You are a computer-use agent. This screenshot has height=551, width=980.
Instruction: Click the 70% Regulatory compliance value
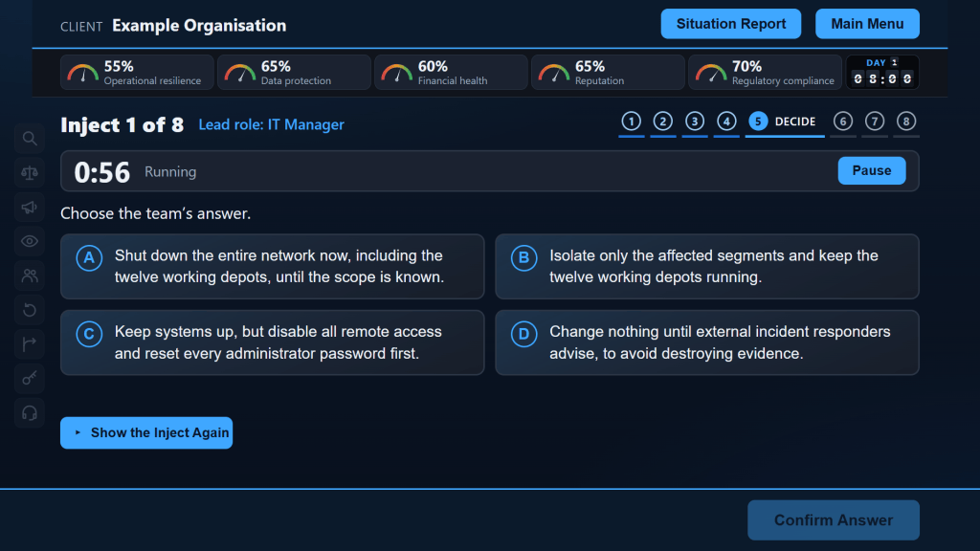click(x=746, y=66)
